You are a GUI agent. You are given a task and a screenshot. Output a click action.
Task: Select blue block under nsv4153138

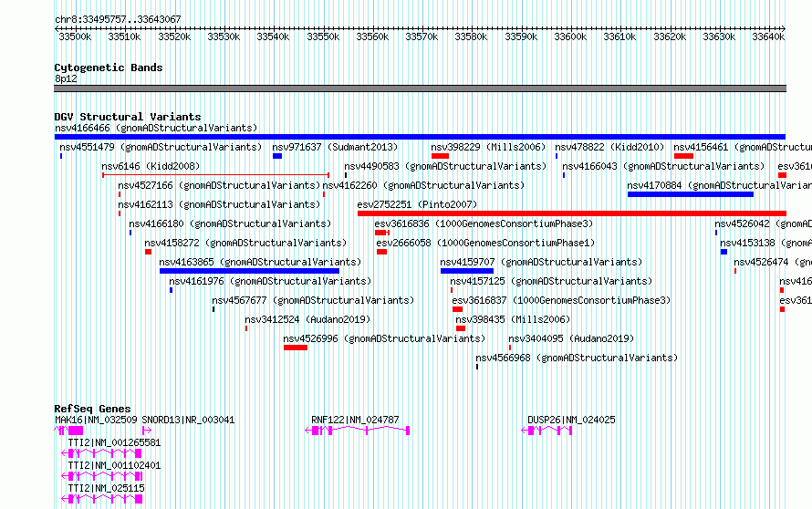pyautogui.click(x=724, y=252)
